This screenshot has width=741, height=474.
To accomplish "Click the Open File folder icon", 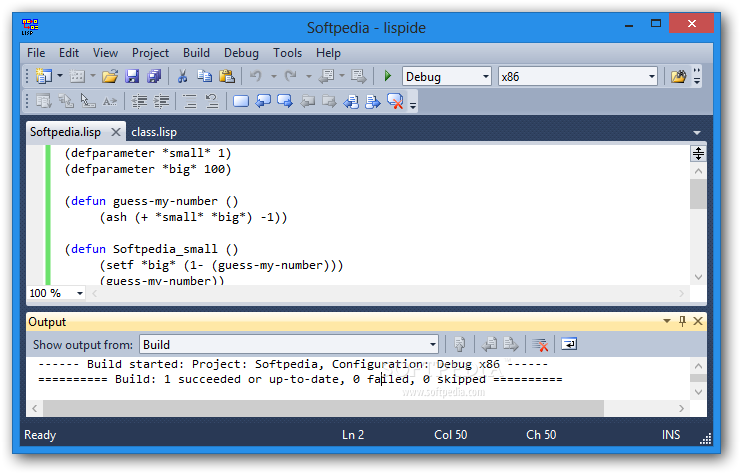I will [x=110, y=76].
